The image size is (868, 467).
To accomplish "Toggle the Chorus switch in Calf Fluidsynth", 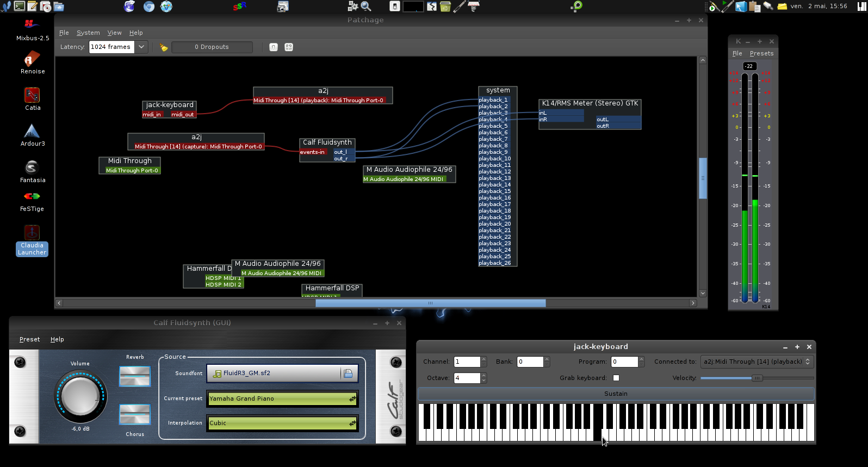I will (135, 415).
